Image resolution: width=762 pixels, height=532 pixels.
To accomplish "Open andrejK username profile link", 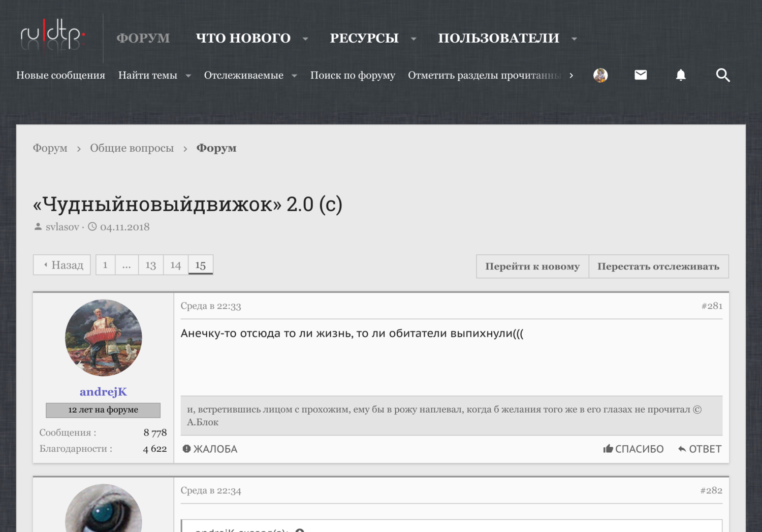I will point(104,392).
